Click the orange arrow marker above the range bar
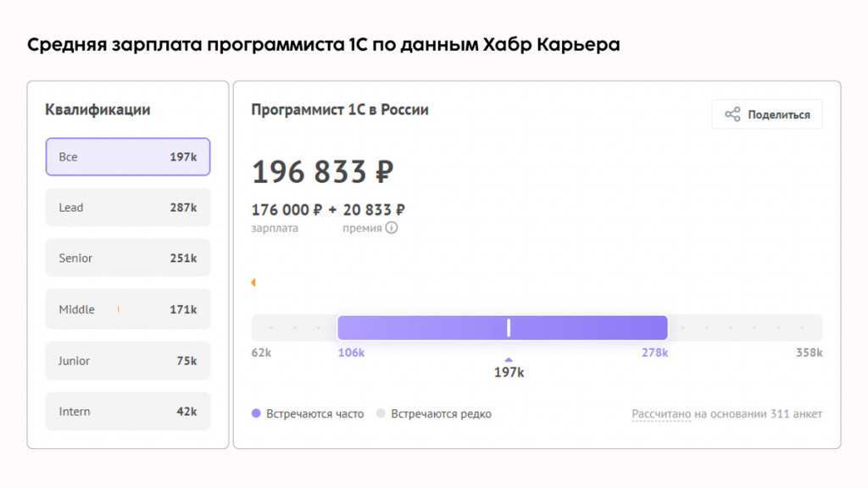The width and height of the screenshot is (868, 488). (253, 283)
